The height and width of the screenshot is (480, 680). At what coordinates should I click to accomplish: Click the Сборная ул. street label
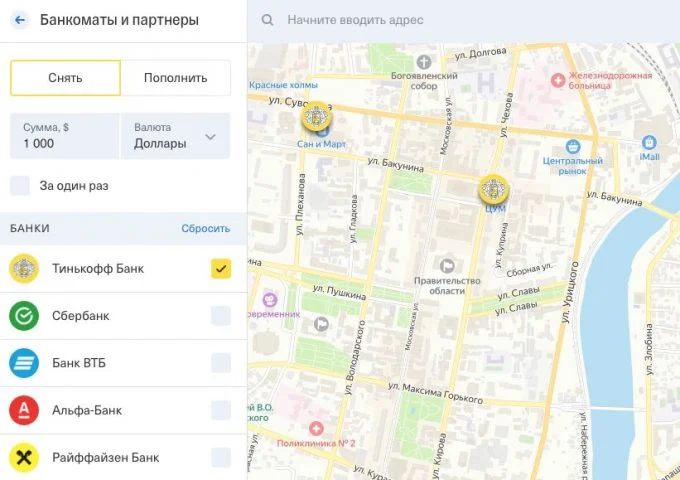coord(530,270)
